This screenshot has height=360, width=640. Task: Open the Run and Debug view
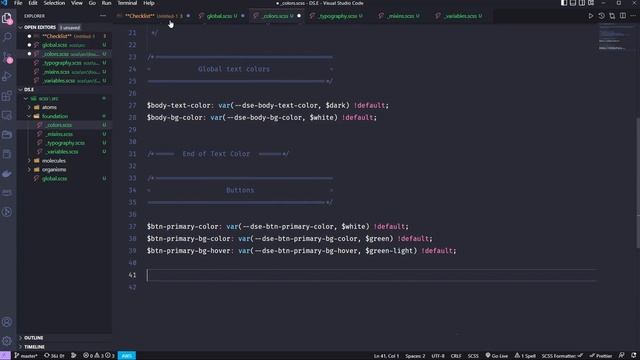(x=7, y=76)
